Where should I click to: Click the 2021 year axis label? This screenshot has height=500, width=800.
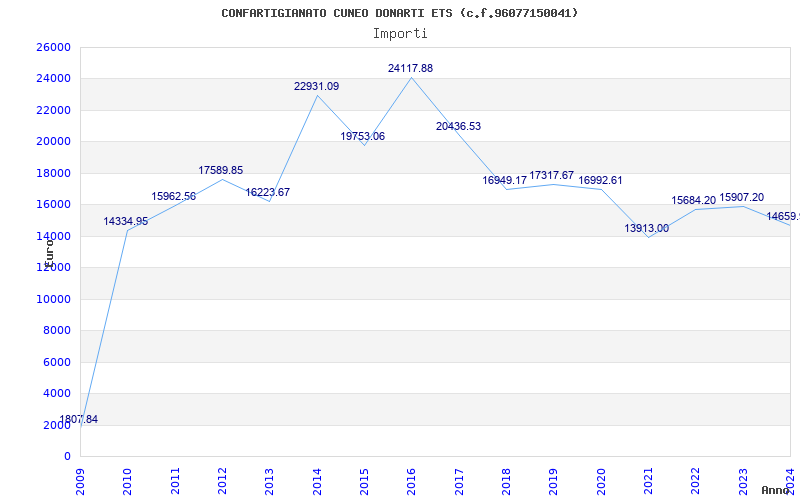pos(648,481)
